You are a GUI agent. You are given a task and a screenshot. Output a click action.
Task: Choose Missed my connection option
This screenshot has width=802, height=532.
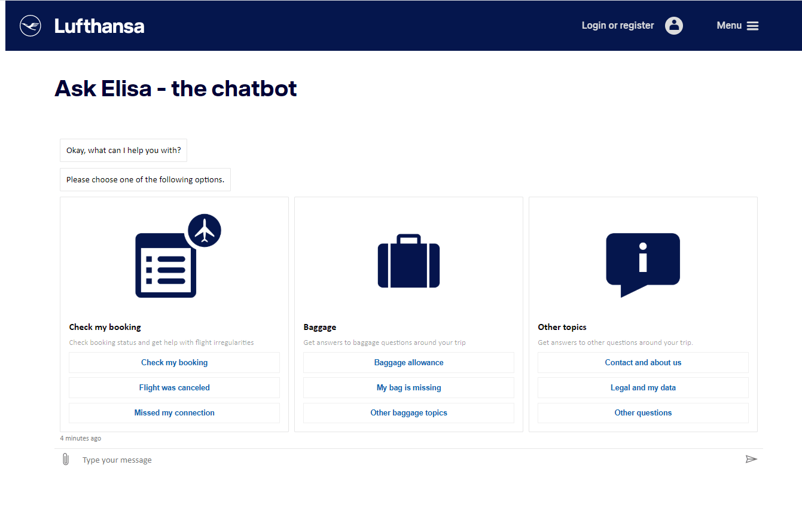(x=175, y=412)
